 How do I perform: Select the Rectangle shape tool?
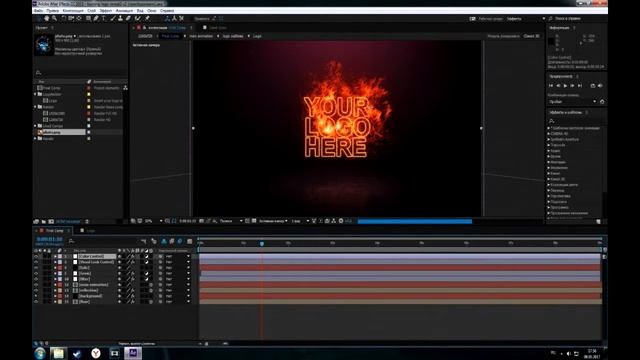click(x=88, y=18)
